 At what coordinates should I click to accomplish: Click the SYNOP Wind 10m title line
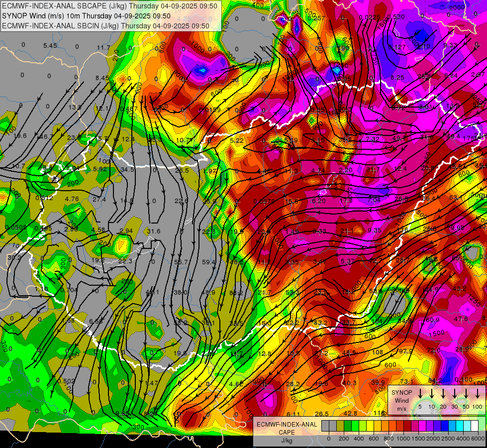(86, 16)
